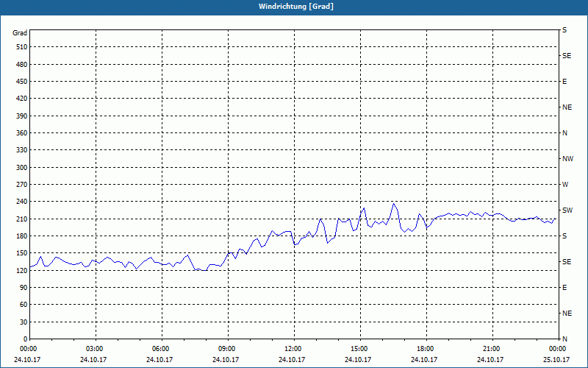Select the 150 y-axis value
Viewport: 588px width, 368px height.
22,253
